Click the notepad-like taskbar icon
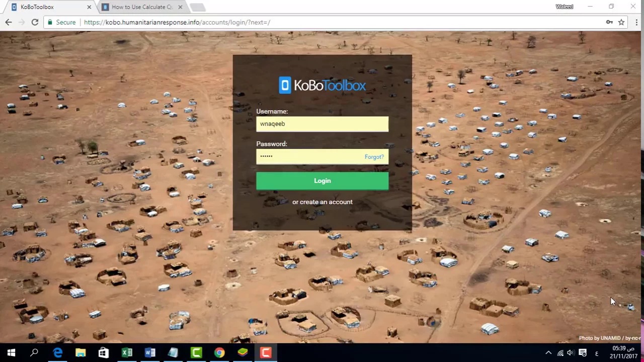 (173, 353)
